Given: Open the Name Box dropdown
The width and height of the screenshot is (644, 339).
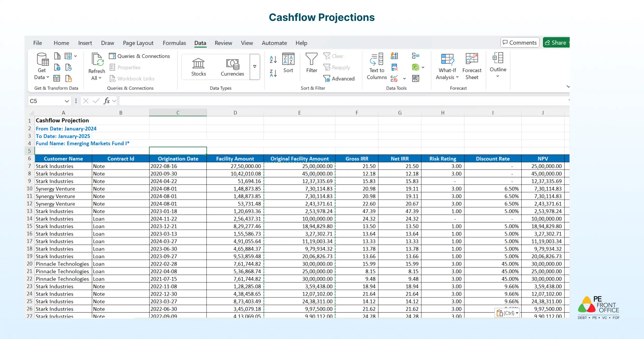Looking at the screenshot, I should (67, 101).
